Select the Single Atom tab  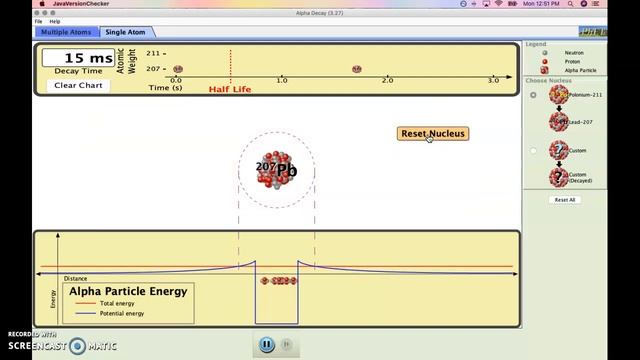[125, 32]
